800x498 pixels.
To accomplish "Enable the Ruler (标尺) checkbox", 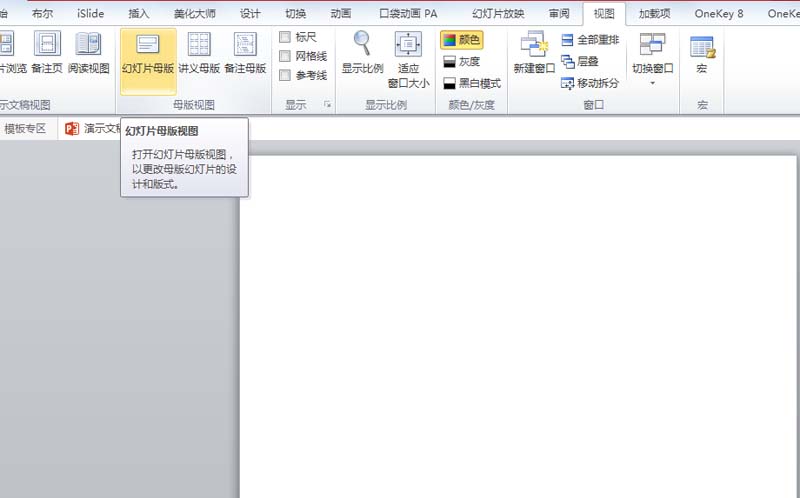I will point(285,37).
